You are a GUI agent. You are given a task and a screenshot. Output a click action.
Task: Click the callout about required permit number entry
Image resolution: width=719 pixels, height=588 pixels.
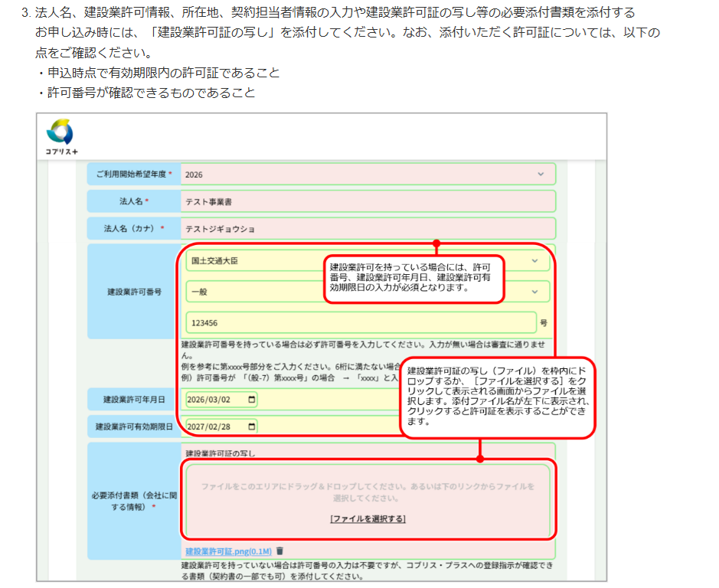click(413, 279)
